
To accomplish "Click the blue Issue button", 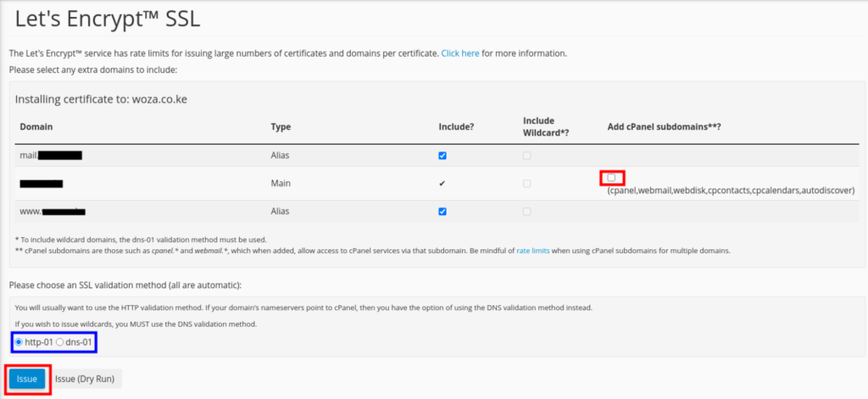I will [26, 379].
